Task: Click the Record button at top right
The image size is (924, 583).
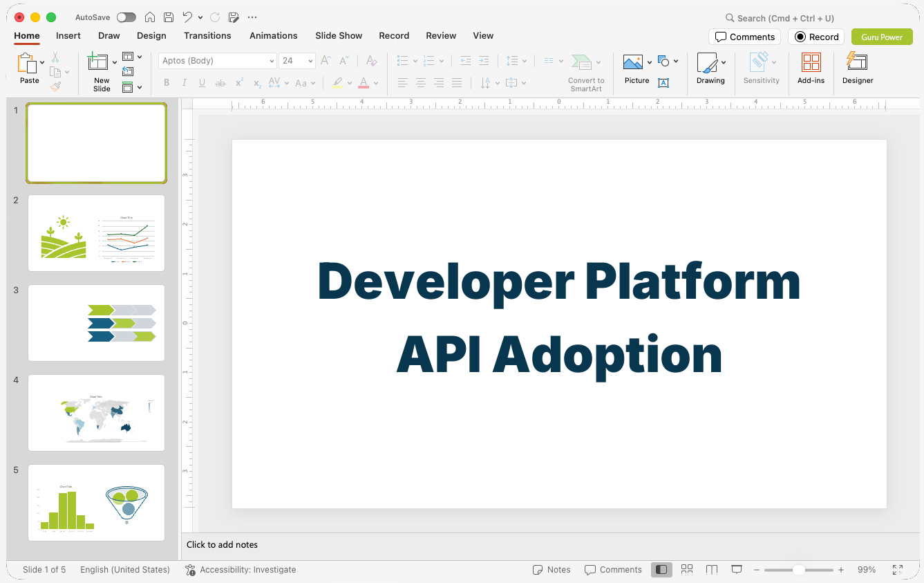Action: tap(816, 37)
